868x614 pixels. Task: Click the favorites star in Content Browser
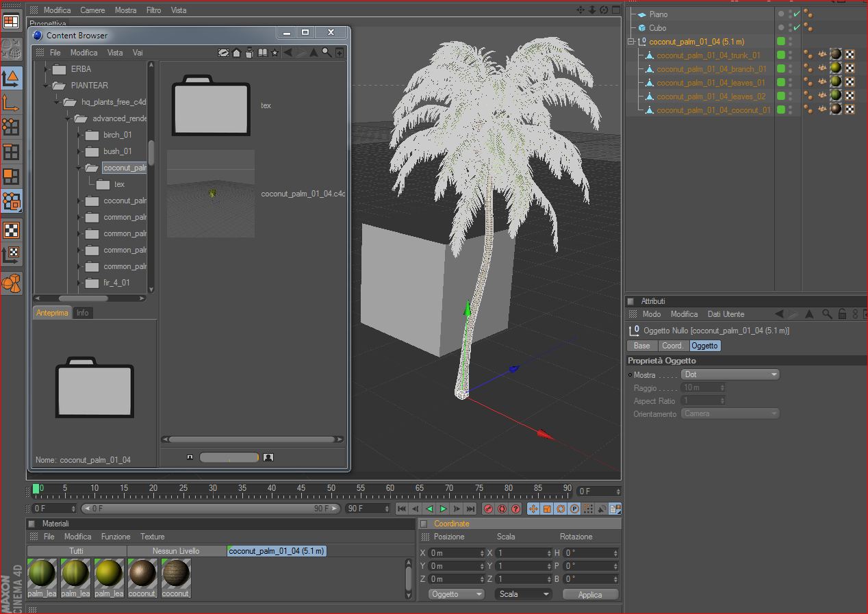[x=275, y=53]
